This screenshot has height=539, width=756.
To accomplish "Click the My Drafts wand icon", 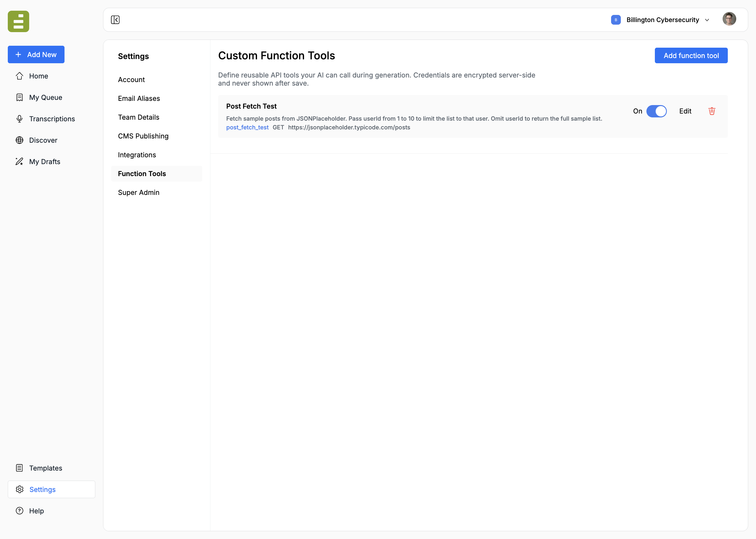I will (19, 162).
